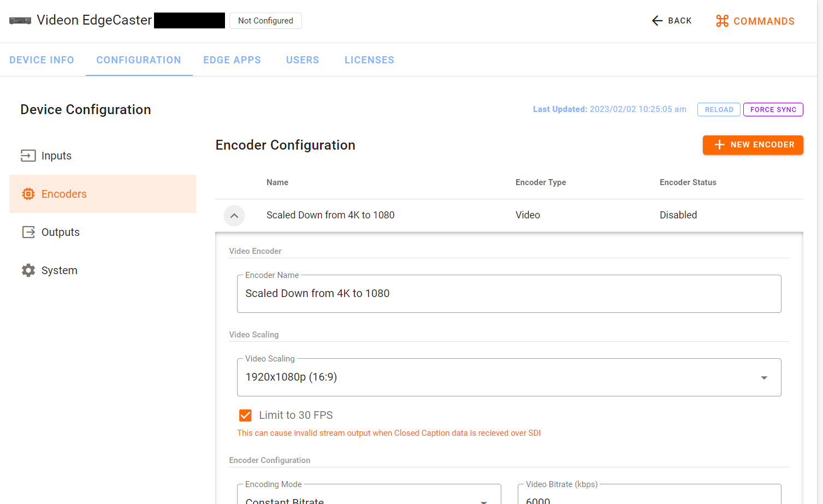The height and width of the screenshot is (504, 823).
Task: Open the Licenses tab
Action: point(369,60)
